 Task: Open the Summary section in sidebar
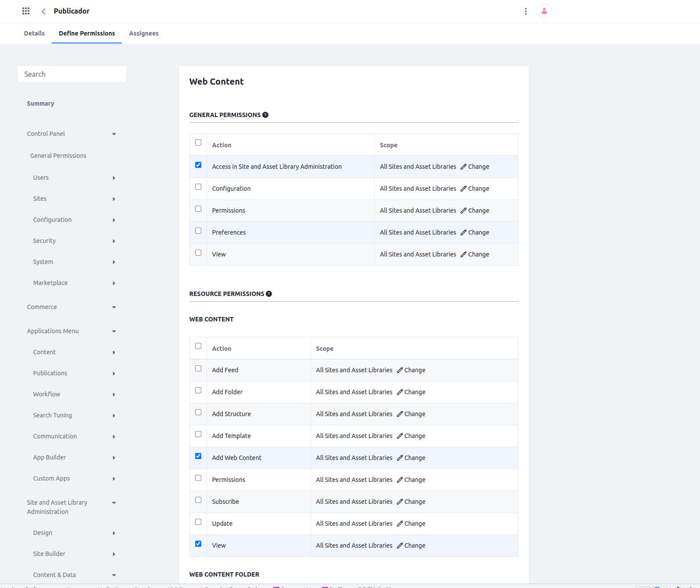[x=40, y=103]
